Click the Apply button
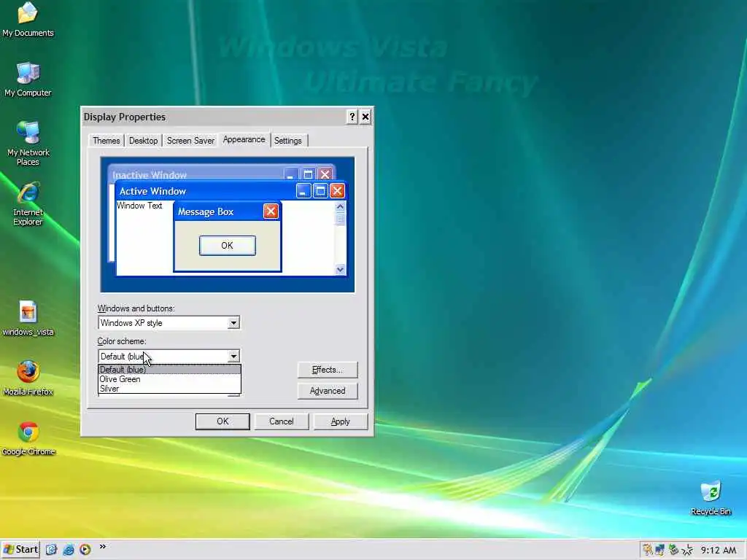The image size is (747, 560). pos(340,421)
